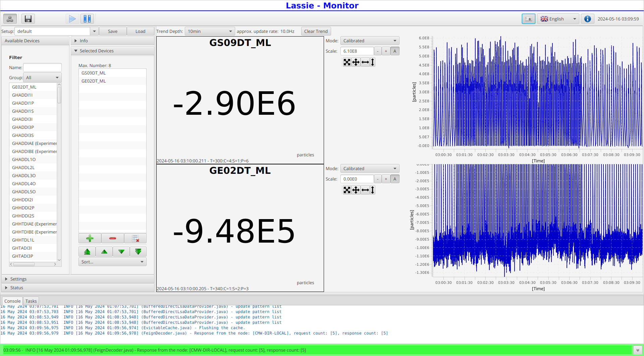Move device to bottom of list
The height and width of the screenshot is (356, 644).
point(138,252)
